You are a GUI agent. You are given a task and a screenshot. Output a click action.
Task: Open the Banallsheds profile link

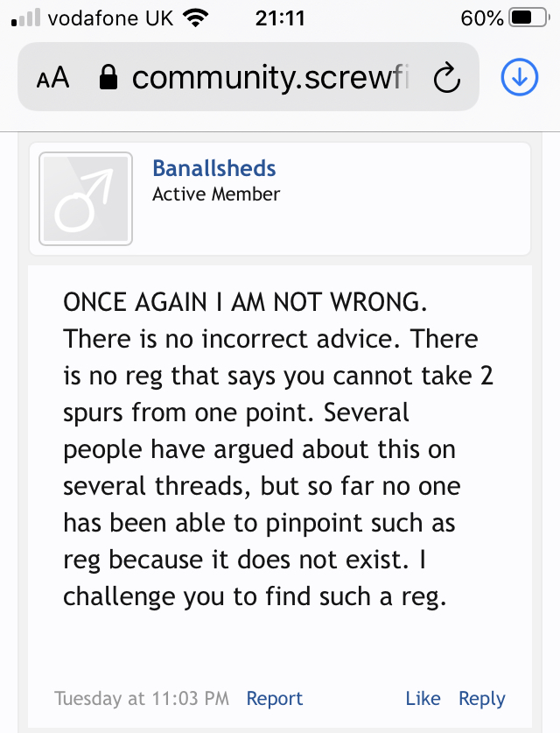pos(213,168)
